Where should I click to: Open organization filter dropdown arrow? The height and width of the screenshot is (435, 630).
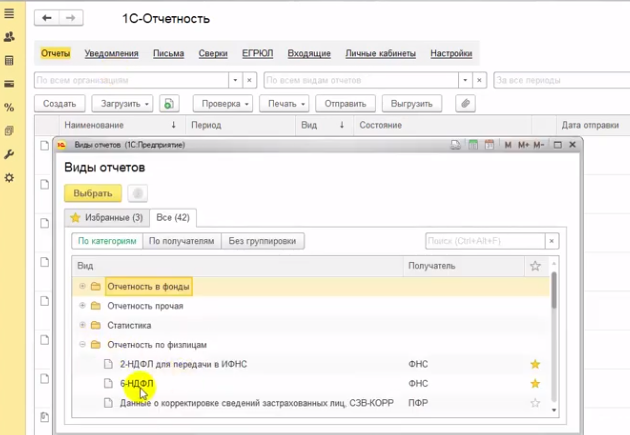(x=235, y=80)
